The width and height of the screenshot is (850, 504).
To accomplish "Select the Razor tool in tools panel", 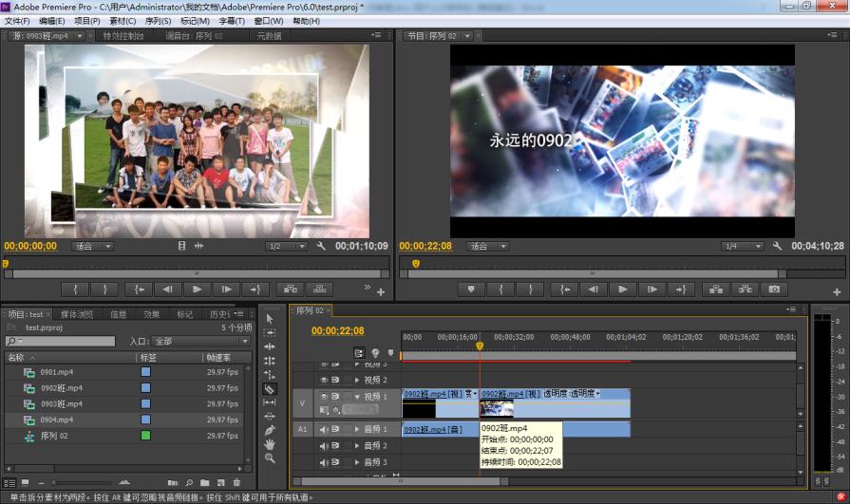I will pos(270,388).
